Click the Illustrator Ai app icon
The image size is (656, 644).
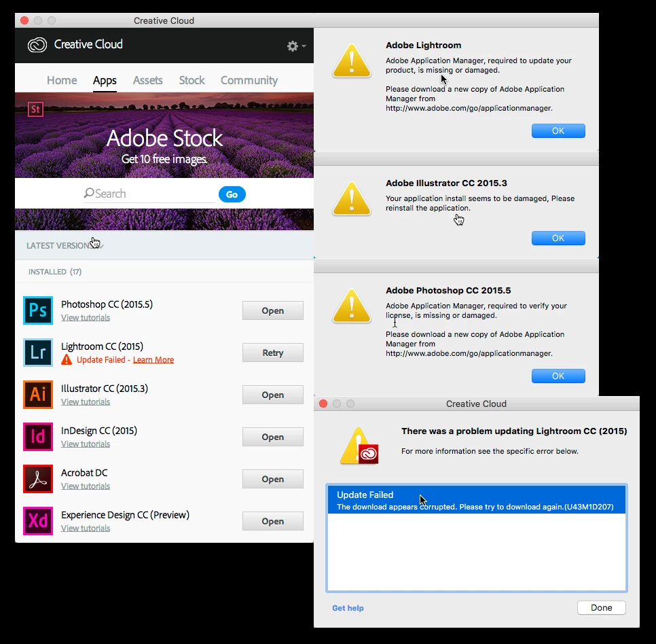(38, 395)
